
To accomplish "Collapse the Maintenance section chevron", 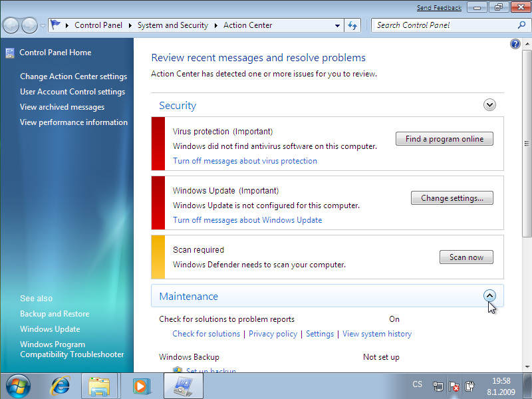I will [489, 295].
